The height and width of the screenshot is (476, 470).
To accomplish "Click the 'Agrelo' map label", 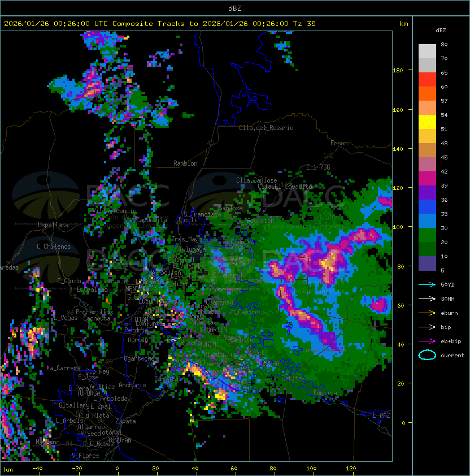I will [138, 340].
